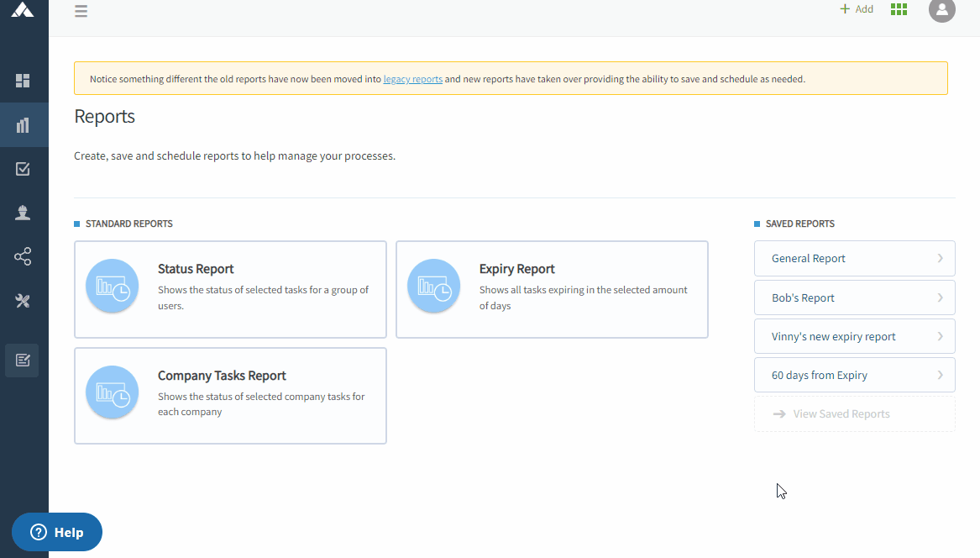Expand 60 days from Expiry chevron
The height and width of the screenshot is (558, 980).
(x=941, y=375)
